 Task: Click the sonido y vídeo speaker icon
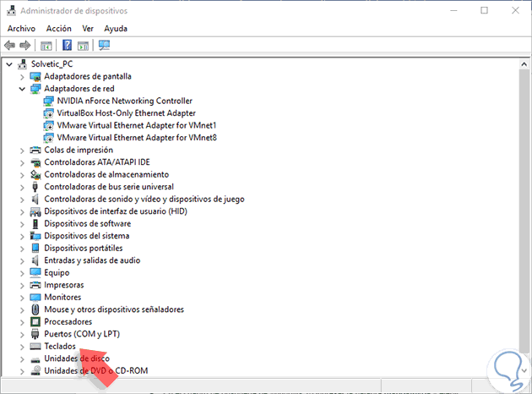tap(35, 199)
